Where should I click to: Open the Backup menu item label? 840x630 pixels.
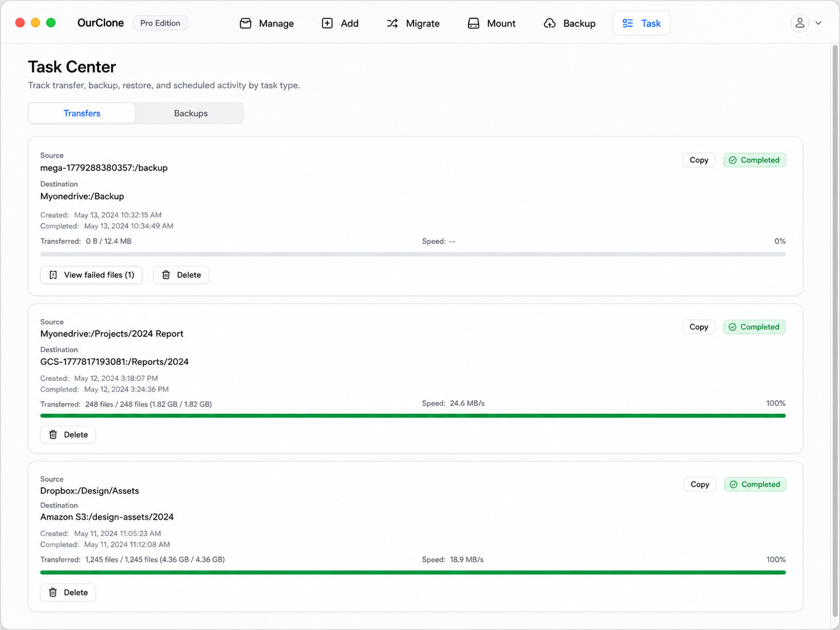click(x=580, y=23)
